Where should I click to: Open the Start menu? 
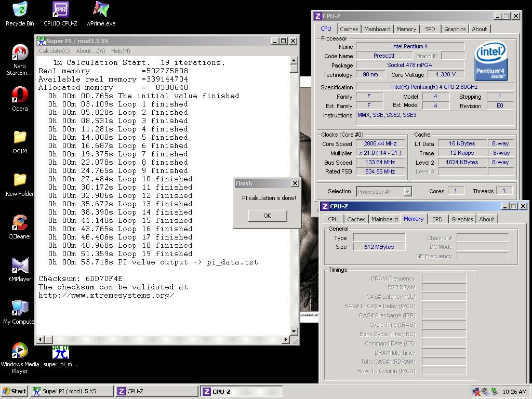coord(14,391)
